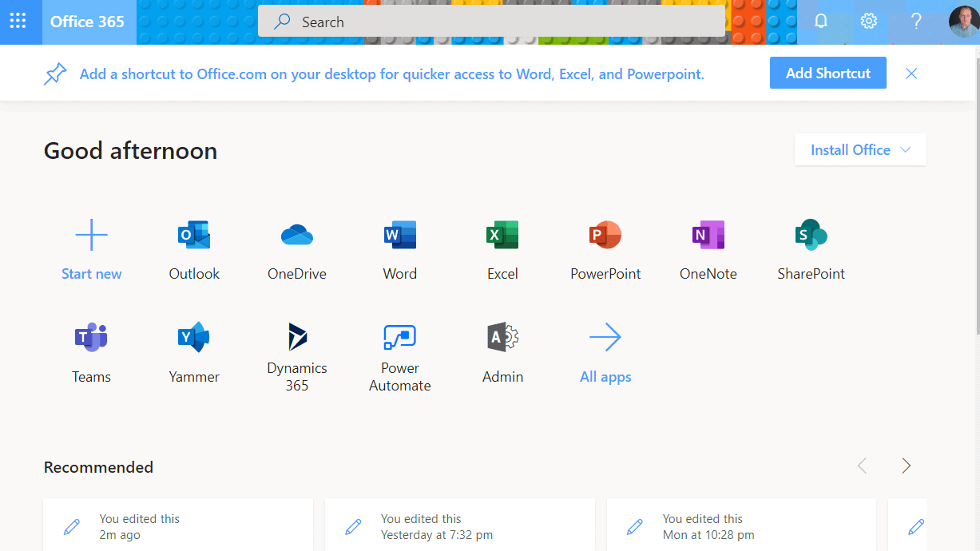Show the previous recommended documents
This screenshot has height=551, width=980.
(862, 466)
